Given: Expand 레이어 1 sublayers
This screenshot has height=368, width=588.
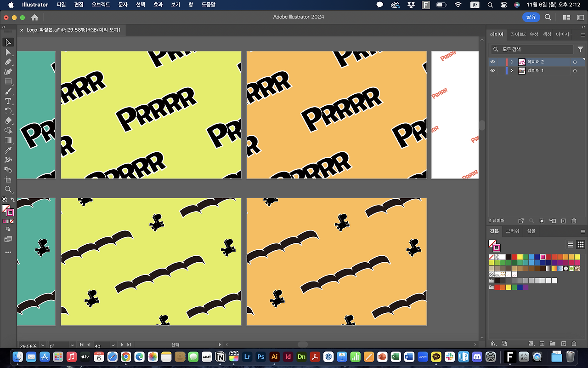Looking at the screenshot, I should pos(512,71).
